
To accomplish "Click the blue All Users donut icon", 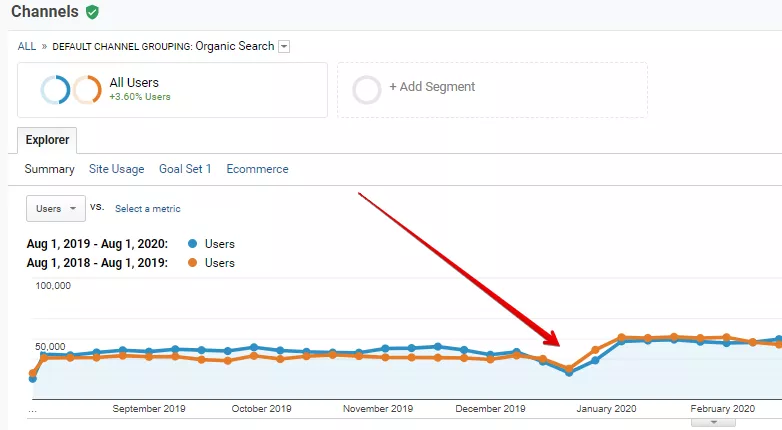I will coord(55,90).
